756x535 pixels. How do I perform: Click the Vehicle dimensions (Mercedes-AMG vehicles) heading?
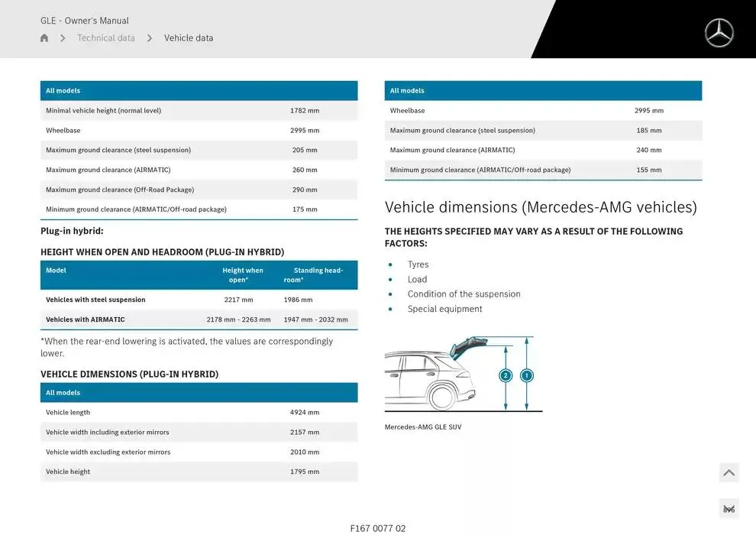pos(541,207)
